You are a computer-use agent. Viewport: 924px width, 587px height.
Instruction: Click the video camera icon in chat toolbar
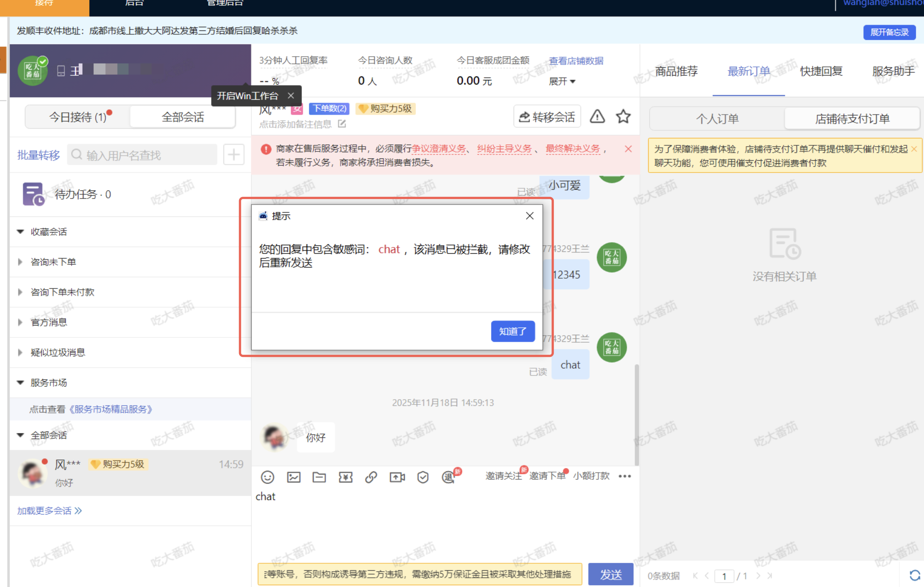tap(397, 477)
